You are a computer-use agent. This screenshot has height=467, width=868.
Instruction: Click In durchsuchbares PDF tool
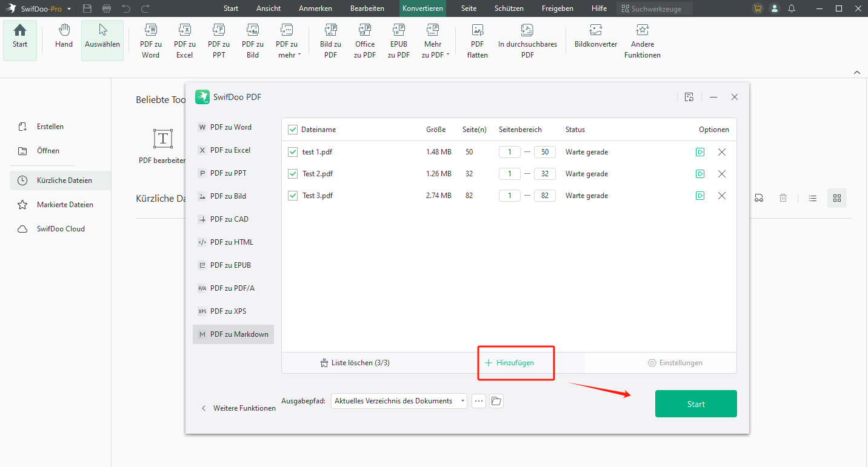tap(527, 41)
